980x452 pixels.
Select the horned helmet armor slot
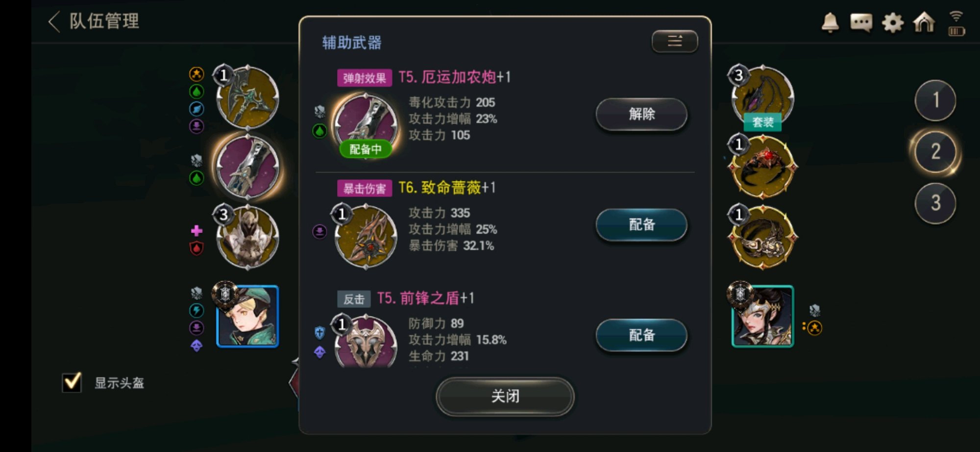247,238
